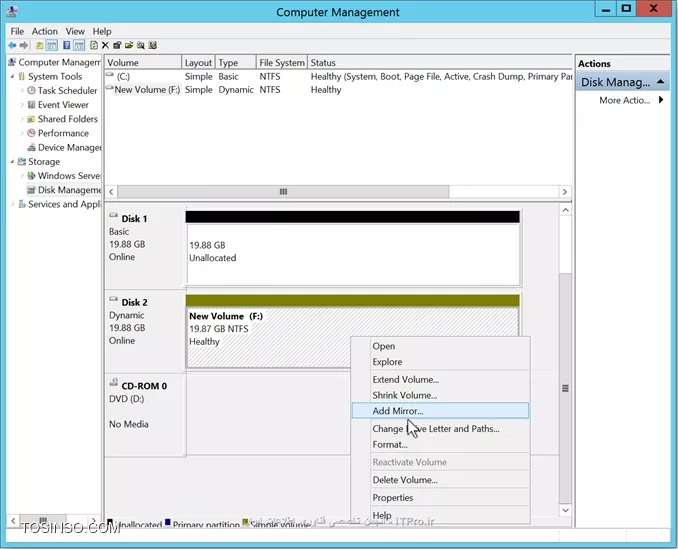Image resolution: width=678 pixels, height=549 pixels.
Task: Select Performance in the tree
Action: (63, 134)
